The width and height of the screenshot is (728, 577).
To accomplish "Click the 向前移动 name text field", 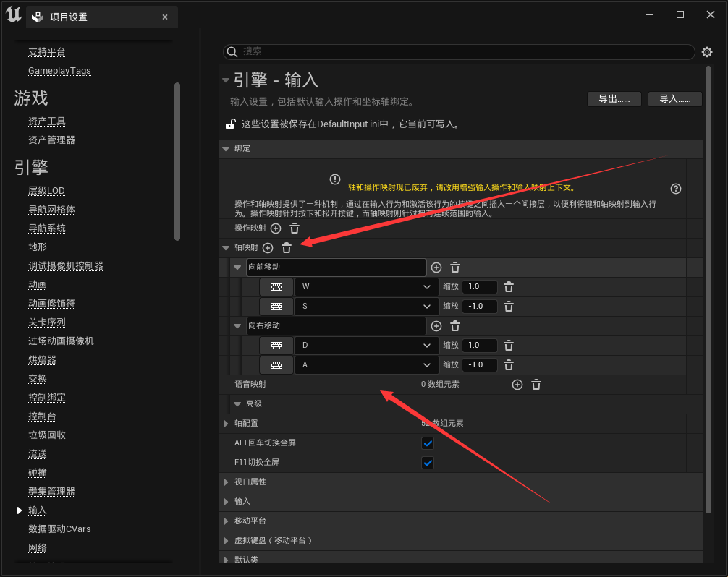I will click(x=337, y=268).
